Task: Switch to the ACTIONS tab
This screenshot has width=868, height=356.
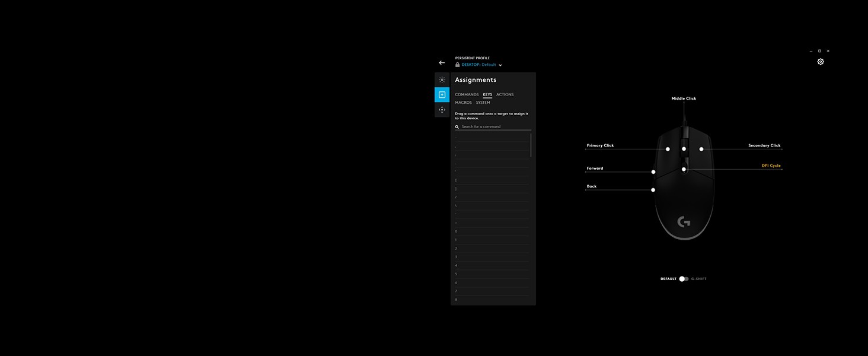Action: click(505, 95)
